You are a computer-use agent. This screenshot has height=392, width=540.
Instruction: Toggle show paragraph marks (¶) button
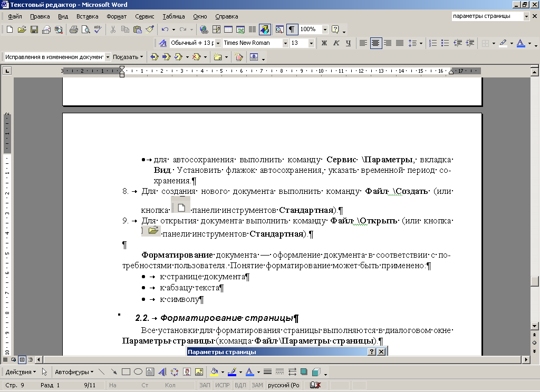(291, 30)
